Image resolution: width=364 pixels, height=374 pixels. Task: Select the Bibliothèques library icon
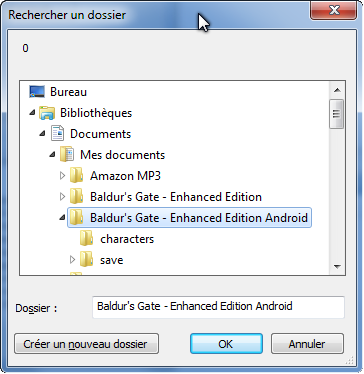(x=47, y=113)
